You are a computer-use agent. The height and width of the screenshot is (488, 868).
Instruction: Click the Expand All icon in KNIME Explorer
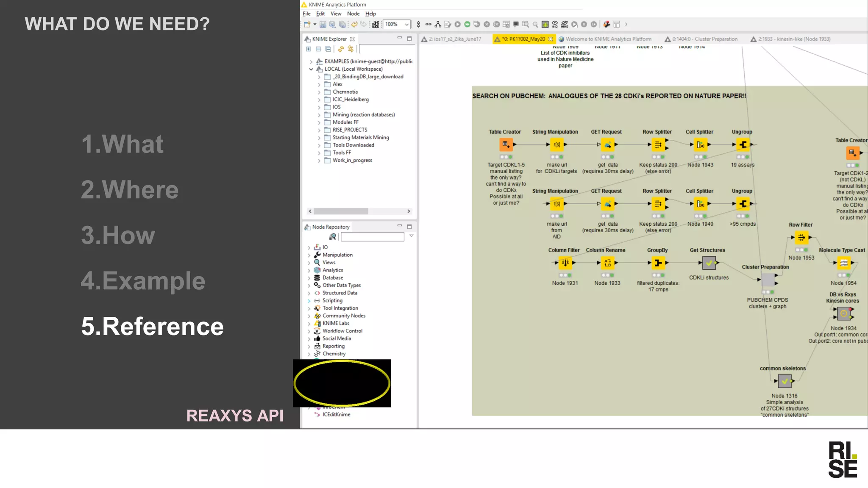tap(309, 49)
